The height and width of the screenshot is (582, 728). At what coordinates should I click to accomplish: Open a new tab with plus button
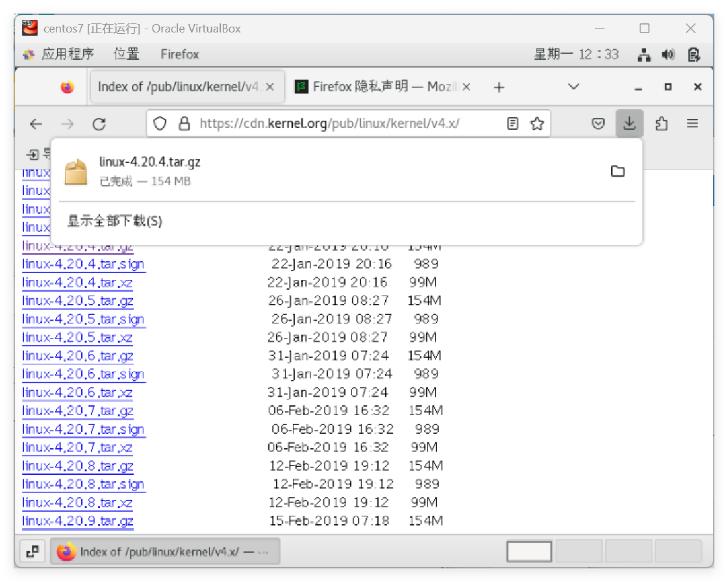pos(499,87)
